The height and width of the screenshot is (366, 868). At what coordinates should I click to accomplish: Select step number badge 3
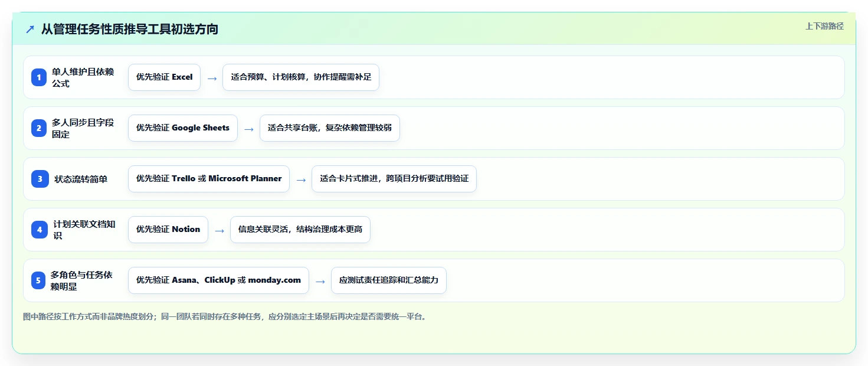(40, 179)
